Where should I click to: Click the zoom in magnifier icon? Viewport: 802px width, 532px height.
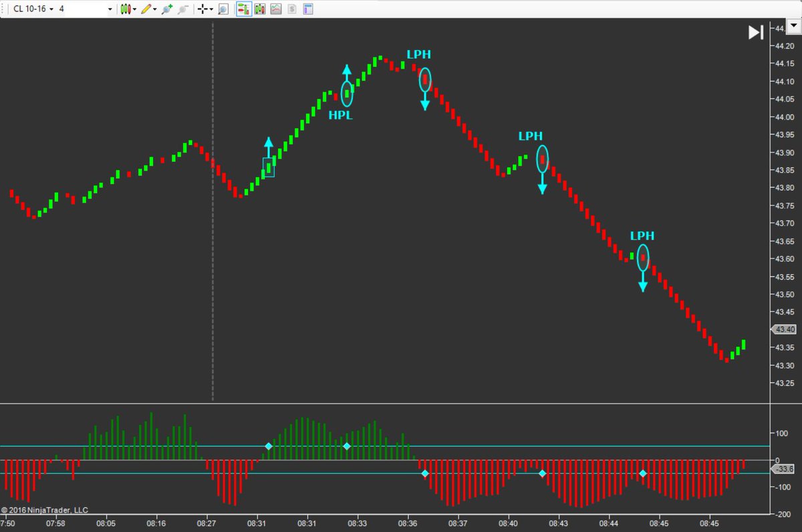coord(166,9)
